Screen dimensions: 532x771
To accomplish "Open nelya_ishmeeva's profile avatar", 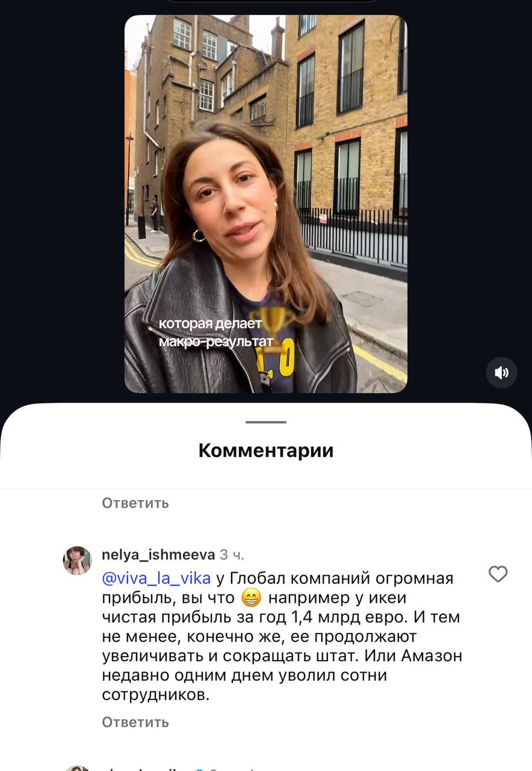I will [x=77, y=561].
